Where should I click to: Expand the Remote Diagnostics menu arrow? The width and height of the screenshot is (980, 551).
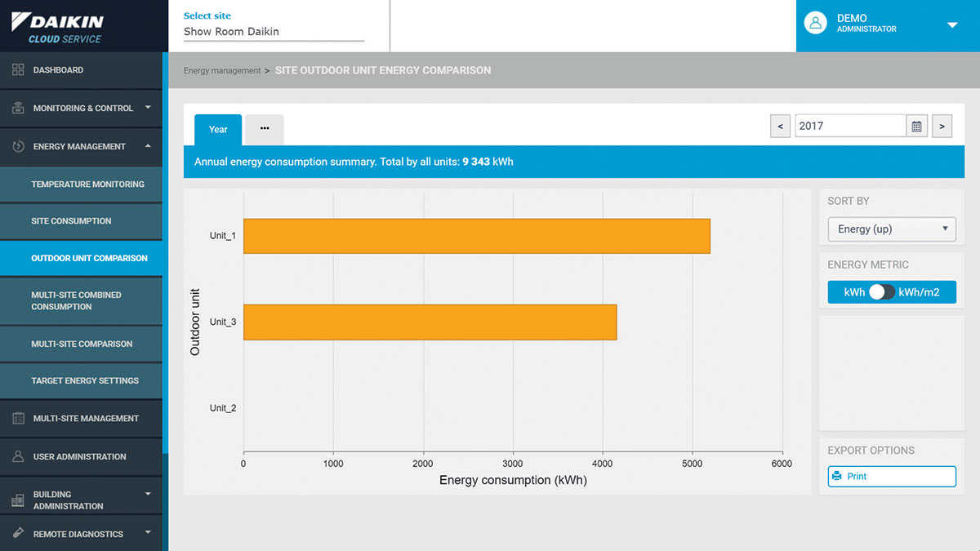pyautogui.click(x=148, y=533)
